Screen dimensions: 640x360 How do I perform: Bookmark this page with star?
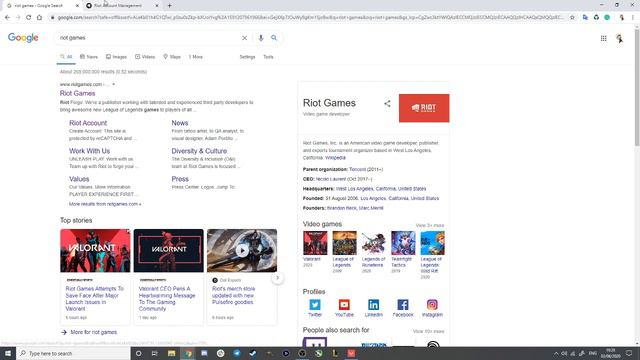pyautogui.click(x=572, y=18)
